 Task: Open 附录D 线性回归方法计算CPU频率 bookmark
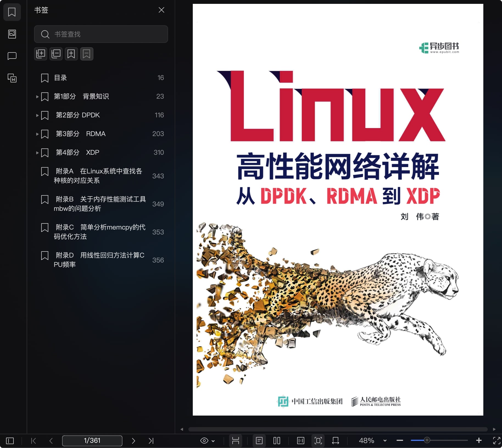coord(99,260)
